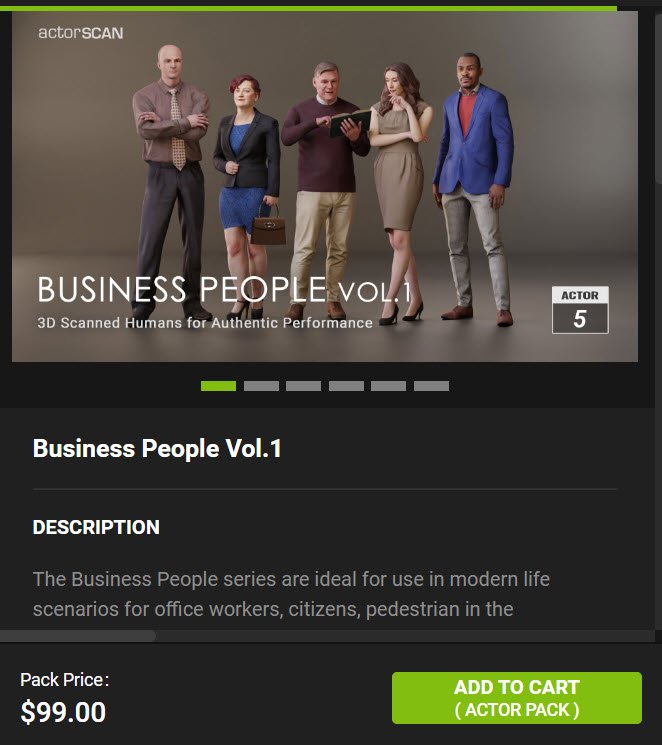
Task: Click the $99.00 pack price
Action: click(63, 712)
